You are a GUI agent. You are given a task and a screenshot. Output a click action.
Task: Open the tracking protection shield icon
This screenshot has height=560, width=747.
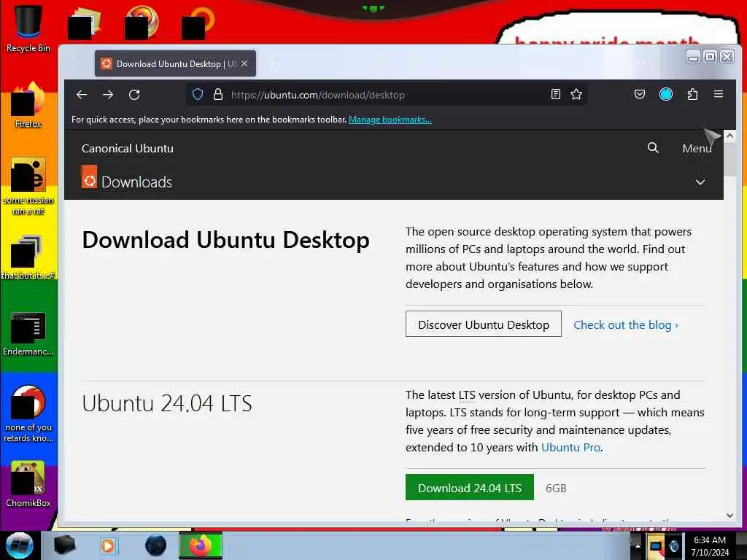[x=198, y=94]
